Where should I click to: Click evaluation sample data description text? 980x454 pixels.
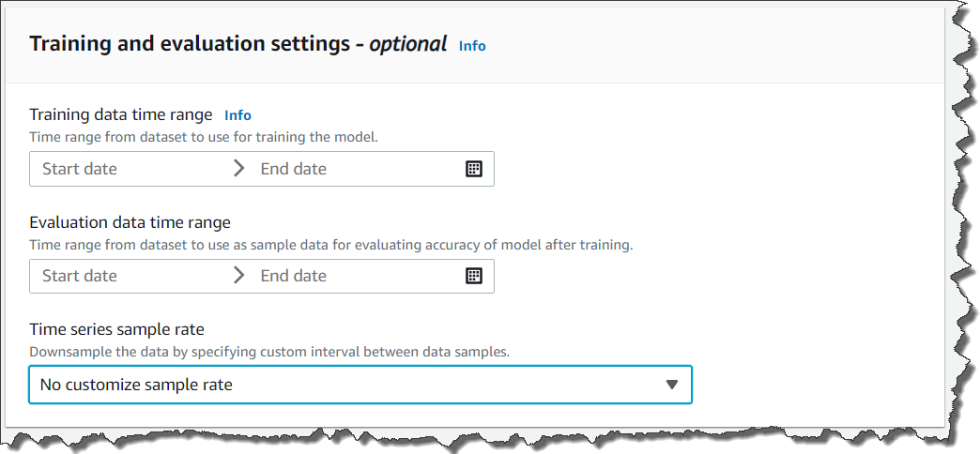point(331,245)
